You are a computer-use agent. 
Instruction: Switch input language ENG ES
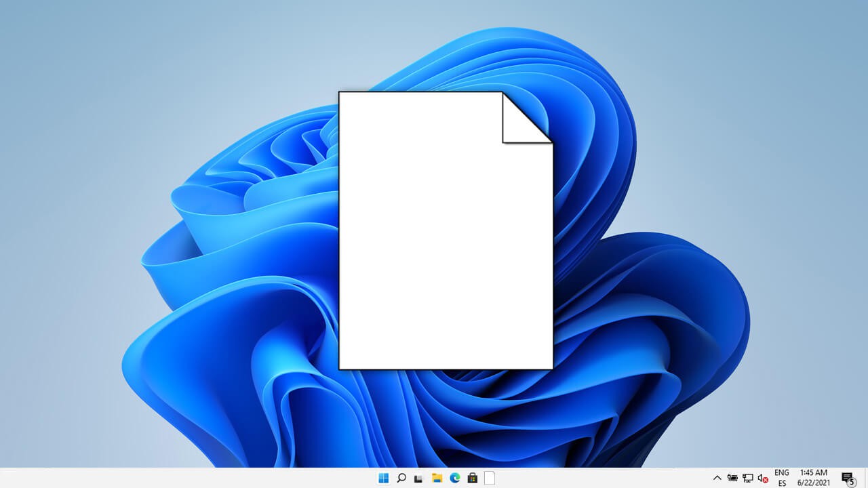click(782, 478)
